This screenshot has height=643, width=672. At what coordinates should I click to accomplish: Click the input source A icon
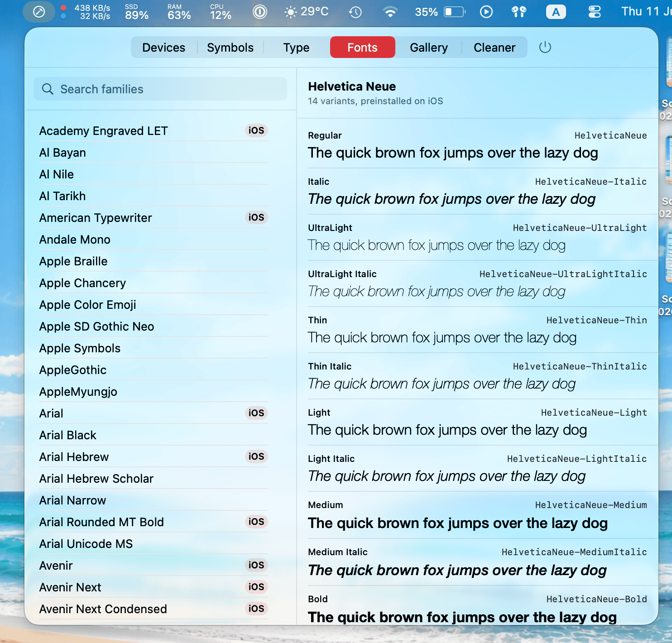[x=556, y=12]
